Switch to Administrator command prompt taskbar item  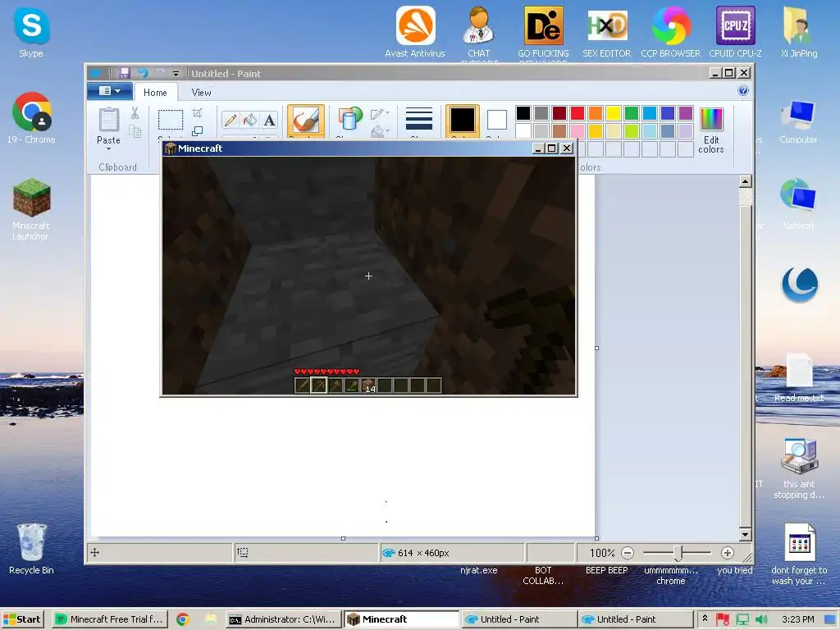(283, 619)
